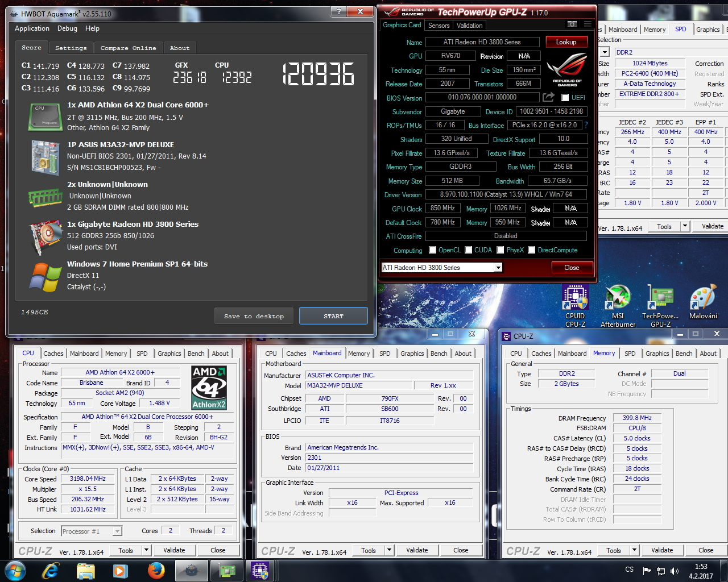
Task: Click the motherboard icon beside ASUS M3A32-MVP
Action: [45, 157]
